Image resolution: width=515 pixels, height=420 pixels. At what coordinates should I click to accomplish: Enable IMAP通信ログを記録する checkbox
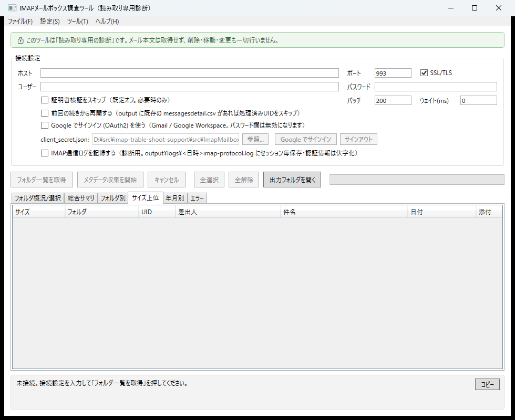(x=44, y=153)
